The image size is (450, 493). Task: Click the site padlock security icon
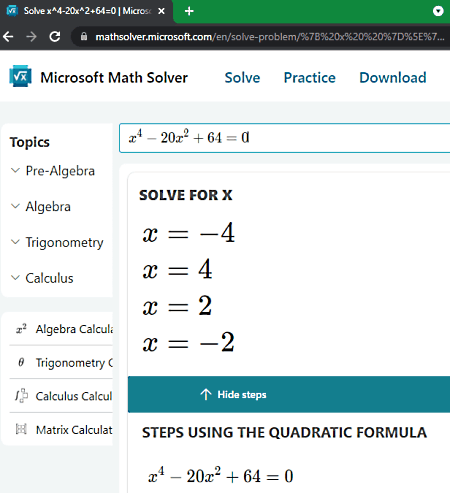pos(84,36)
